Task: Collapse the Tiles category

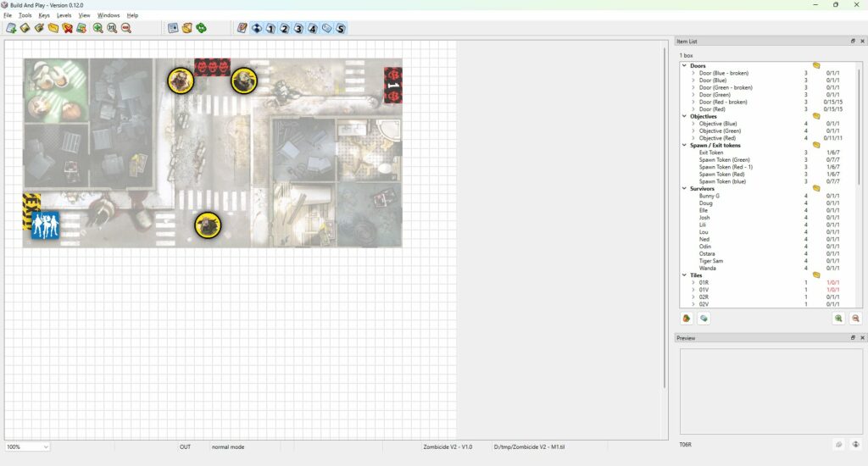Action: [684, 275]
